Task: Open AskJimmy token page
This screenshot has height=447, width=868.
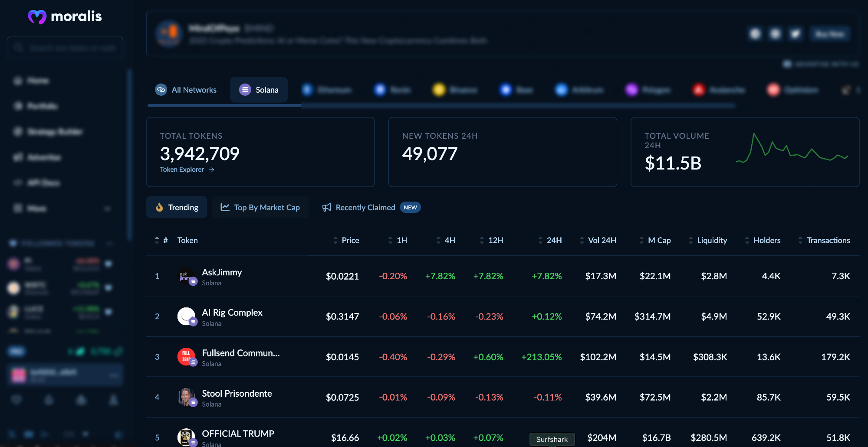Action: coord(222,272)
